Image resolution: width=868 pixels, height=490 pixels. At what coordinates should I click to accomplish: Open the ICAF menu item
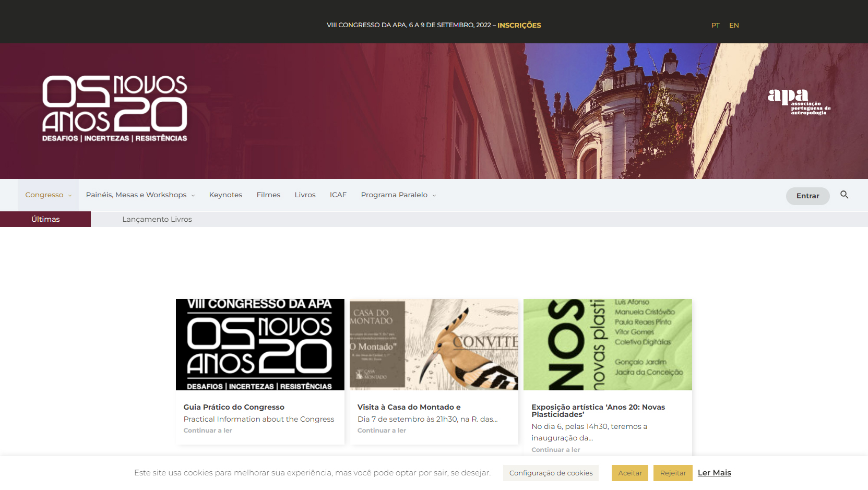[338, 195]
